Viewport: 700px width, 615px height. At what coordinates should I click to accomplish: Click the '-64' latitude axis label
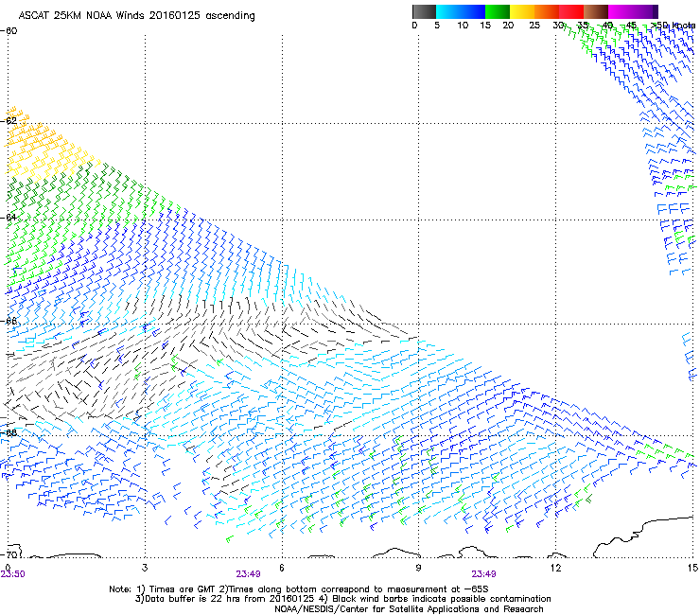(9, 218)
